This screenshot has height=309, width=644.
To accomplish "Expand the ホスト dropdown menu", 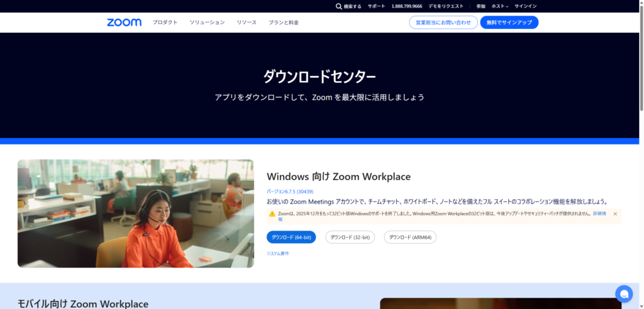I will 500,6.
